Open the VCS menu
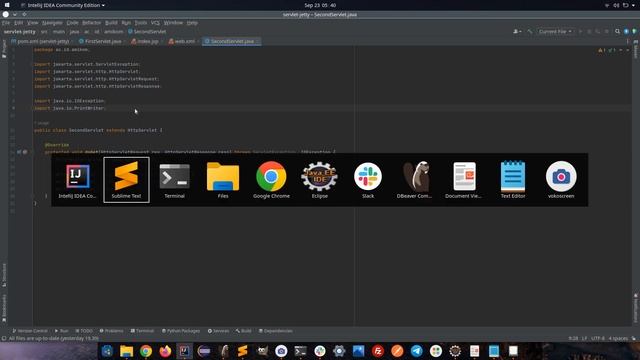Image resolution: width=640 pixels, height=360 pixels. tap(155, 23)
